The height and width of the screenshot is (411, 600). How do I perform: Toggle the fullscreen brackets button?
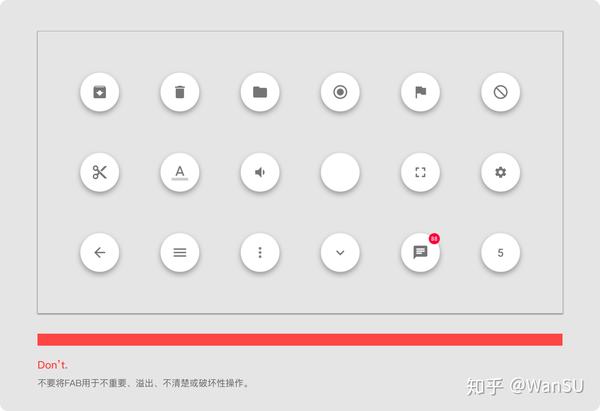coord(420,172)
